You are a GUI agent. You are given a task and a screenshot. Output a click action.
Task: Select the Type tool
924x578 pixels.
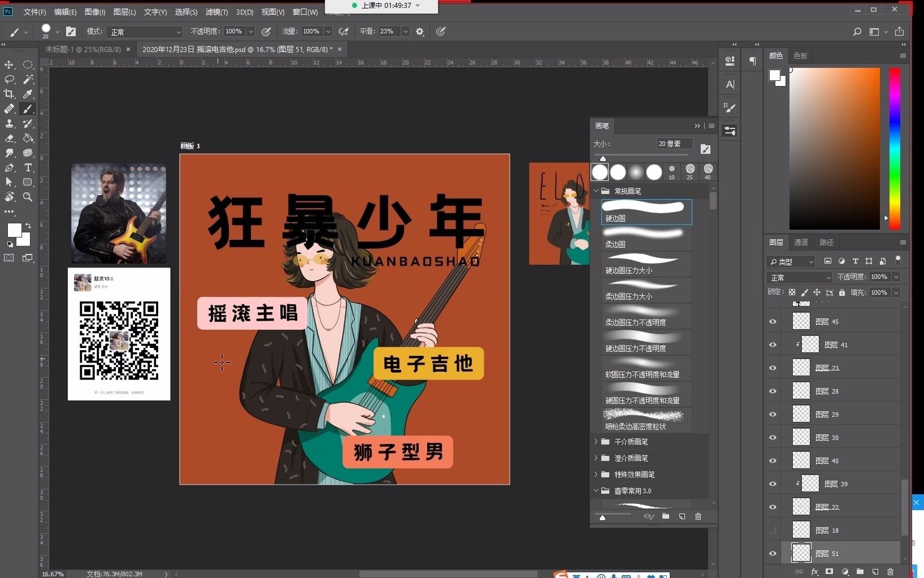(27, 167)
